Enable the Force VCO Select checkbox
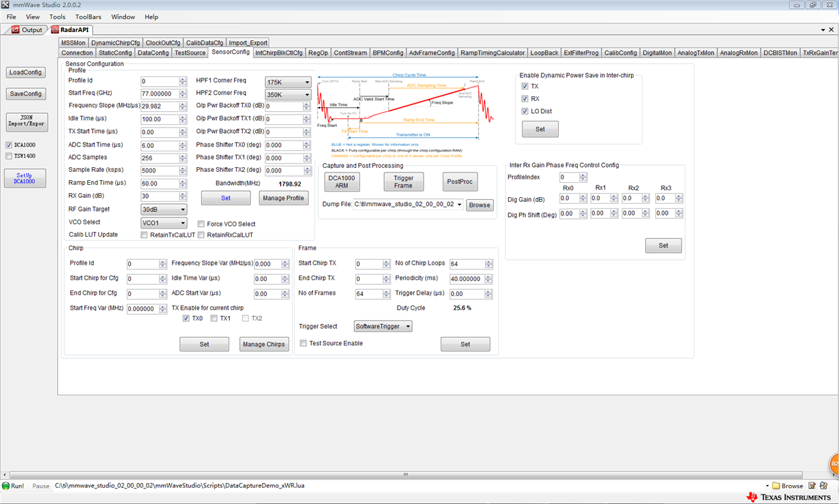The image size is (839, 504). 201,224
